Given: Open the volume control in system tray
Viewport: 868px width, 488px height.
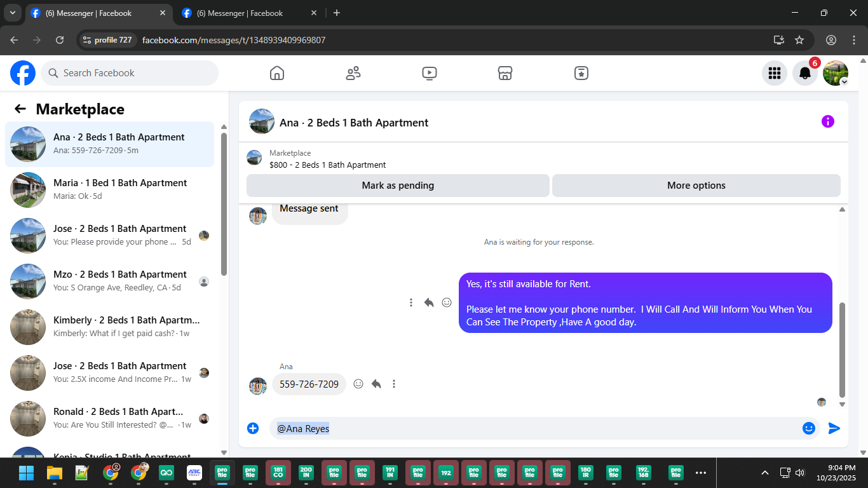Looking at the screenshot, I should pyautogui.click(x=799, y=473).
